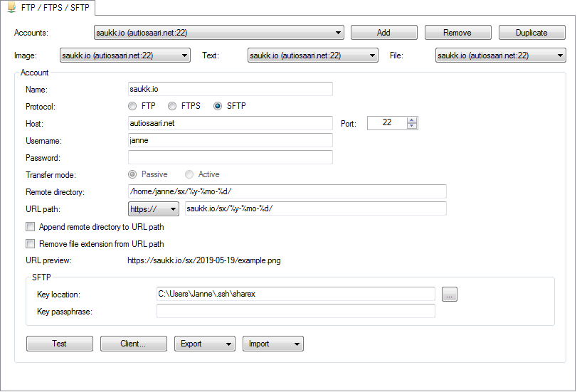This screenshot has width=577, height=392.
Task: Click the URL path text field
Action: [x=316, y=208]
